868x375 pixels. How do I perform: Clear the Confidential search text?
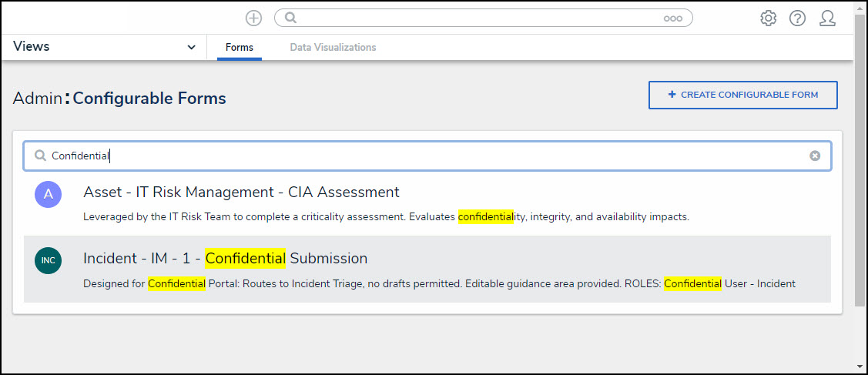tap(815, 156)
